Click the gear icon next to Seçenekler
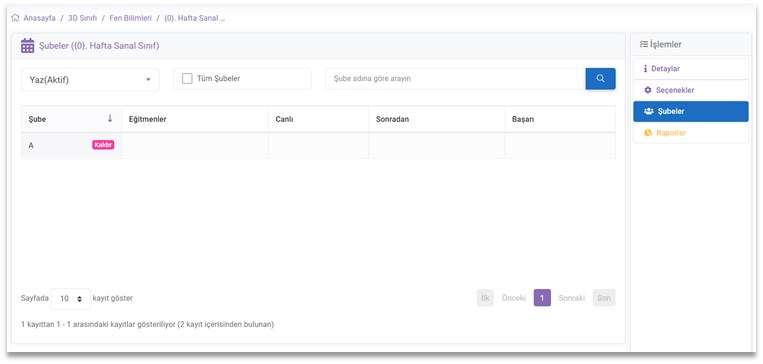Image resolution: width=763 pixels, height=364 pixels. pos(647,90)
